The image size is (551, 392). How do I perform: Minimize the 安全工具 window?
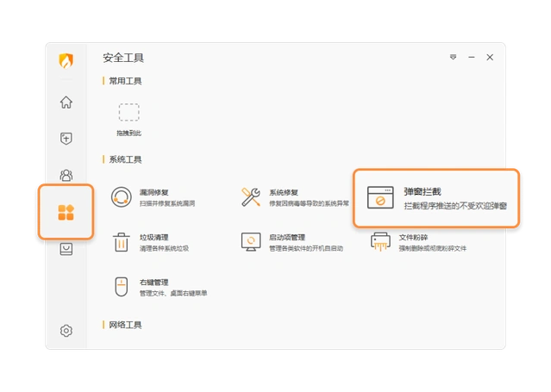pyautogui.click(x=471, y=58)
